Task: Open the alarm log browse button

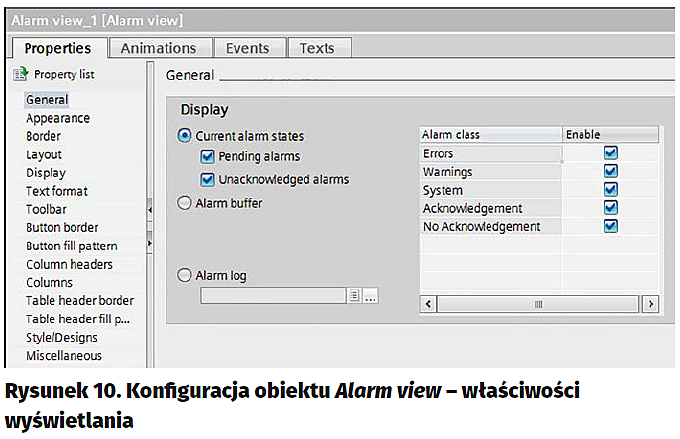Action: tap(370, 295)
